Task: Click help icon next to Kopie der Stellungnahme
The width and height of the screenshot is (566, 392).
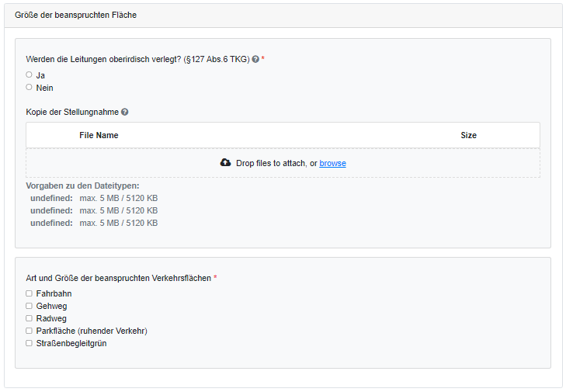Action: [x=125, y=112]
